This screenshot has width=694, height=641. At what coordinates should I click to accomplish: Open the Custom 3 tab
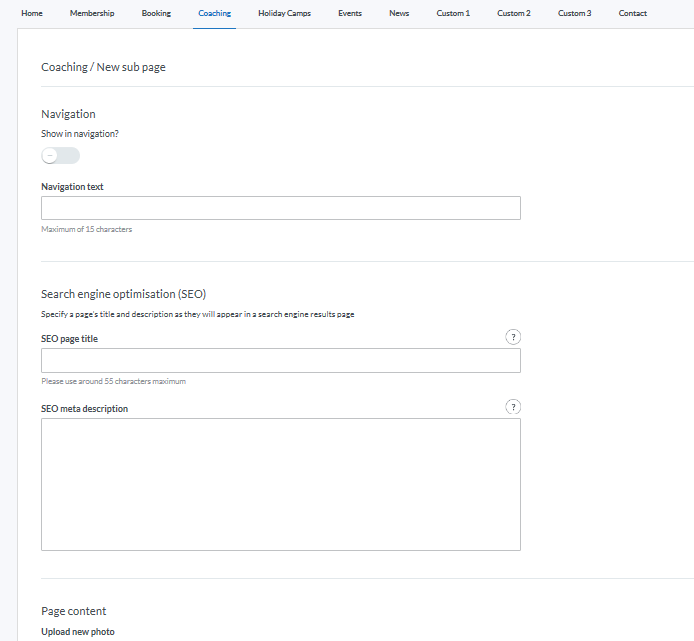[x=574, y=14]
